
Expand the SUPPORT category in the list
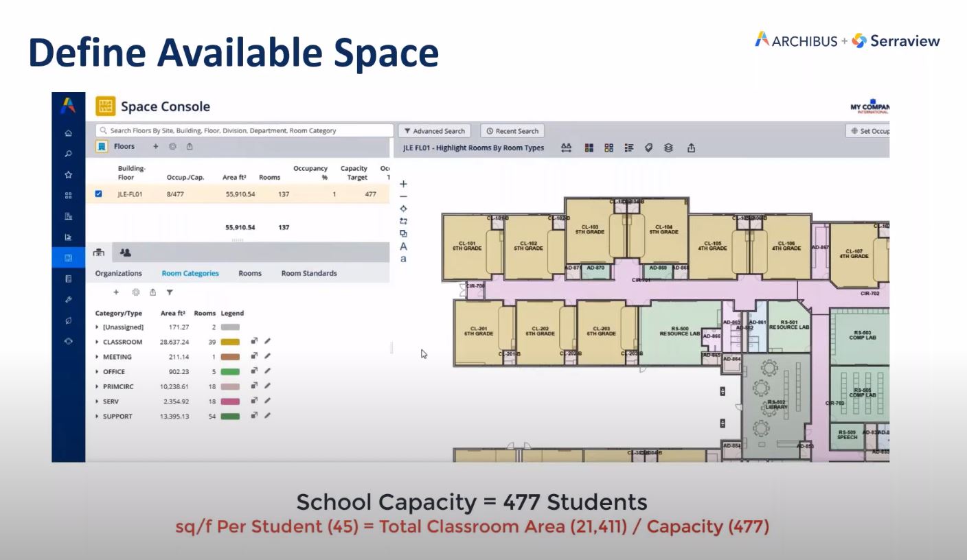click(97, 416)
